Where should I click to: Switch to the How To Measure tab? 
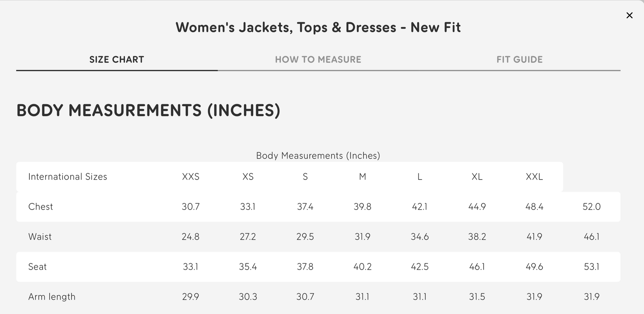(x=318, y=60)
